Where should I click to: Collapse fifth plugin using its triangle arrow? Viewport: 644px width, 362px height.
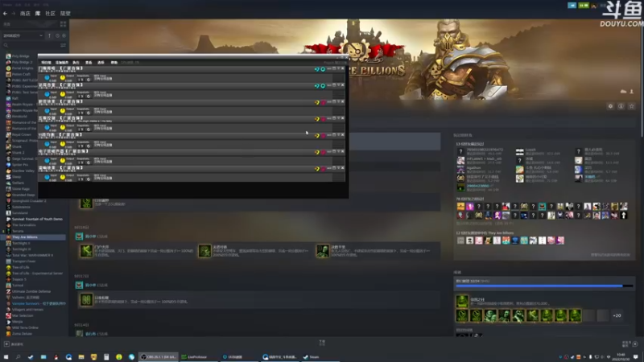tap(338, 134)
